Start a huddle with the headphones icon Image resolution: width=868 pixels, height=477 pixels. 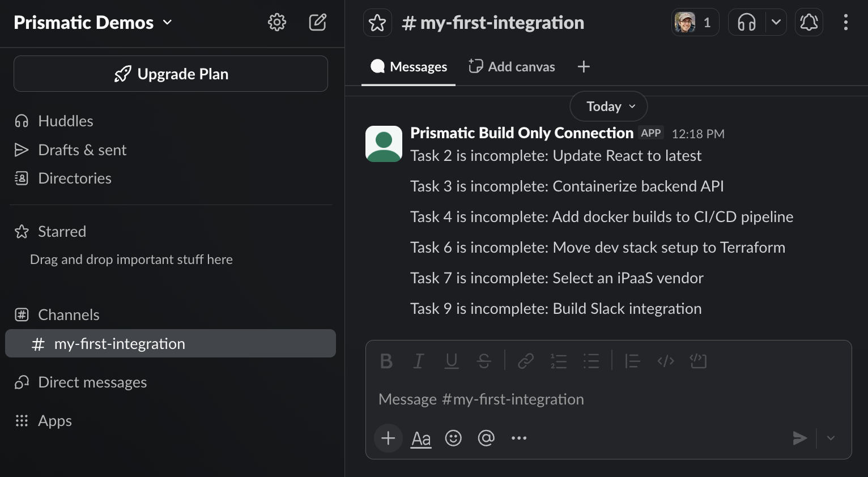point(747,23)
